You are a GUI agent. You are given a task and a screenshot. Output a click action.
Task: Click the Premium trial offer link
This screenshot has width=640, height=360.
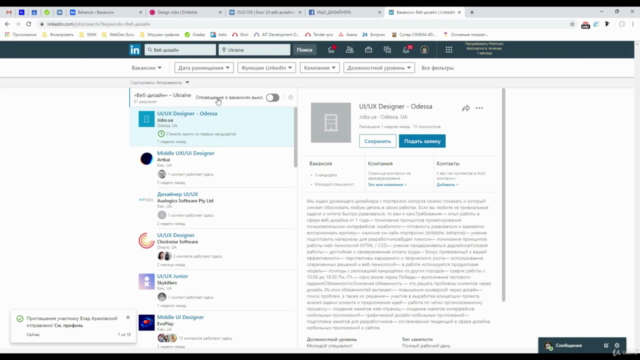coord(484,48)
